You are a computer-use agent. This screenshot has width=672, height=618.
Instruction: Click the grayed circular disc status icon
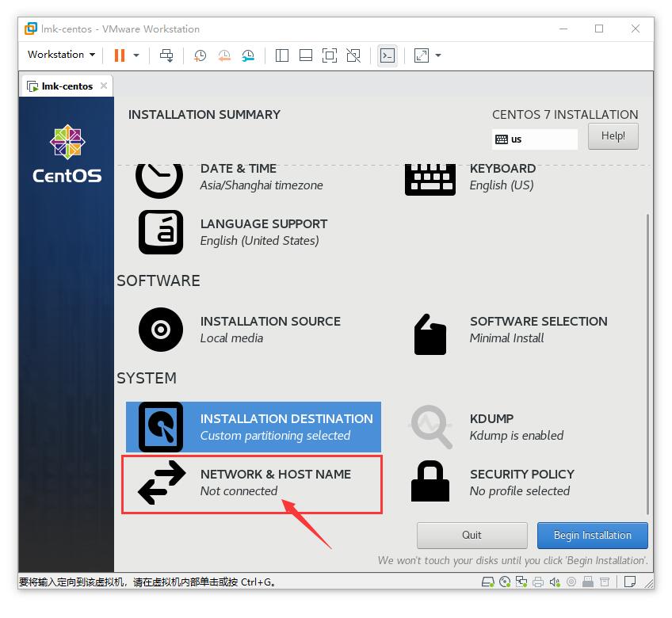coord(571,582)
